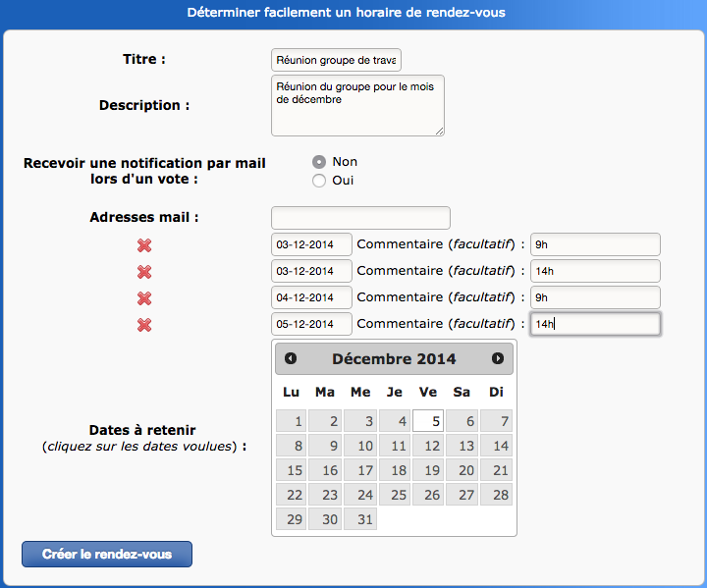The height and width of the screenshot is (588, 707).
Task: Delete the 03-12-2014 14h date row
Action: (144, 272)
